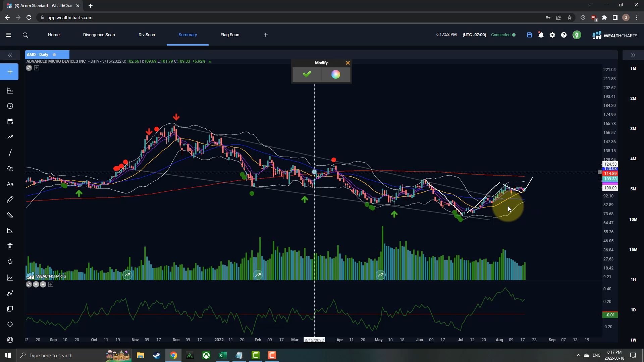Open Steam from the Windows taskbar
644x362 pixels.
[157, 355]
